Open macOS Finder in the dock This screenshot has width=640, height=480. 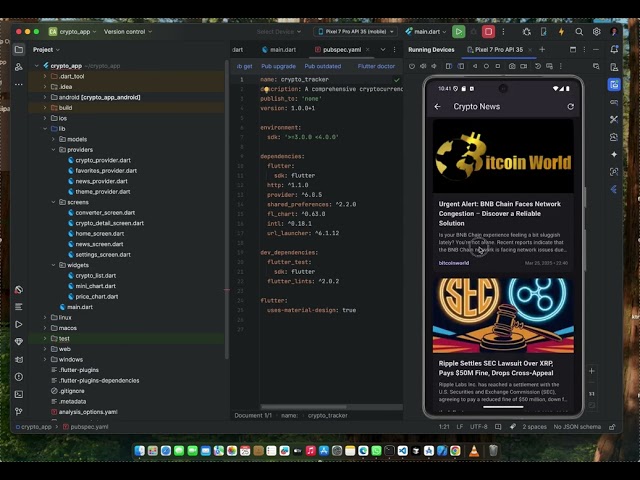pyautogui.click(x=140, y=451)
